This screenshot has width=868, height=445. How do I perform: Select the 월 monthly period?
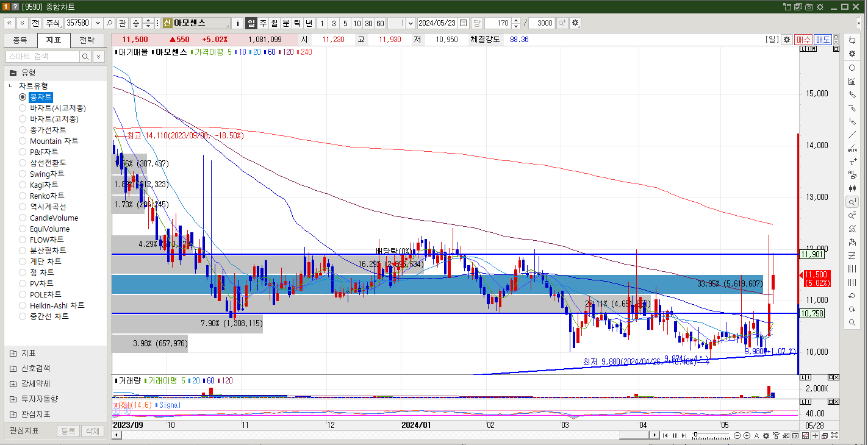(x=274, y=23)
